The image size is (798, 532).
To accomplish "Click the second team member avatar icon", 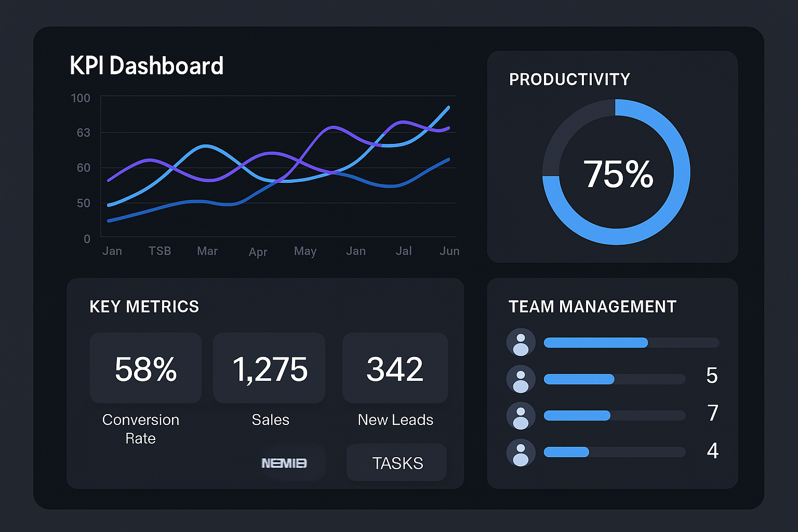I will (521, 379).
